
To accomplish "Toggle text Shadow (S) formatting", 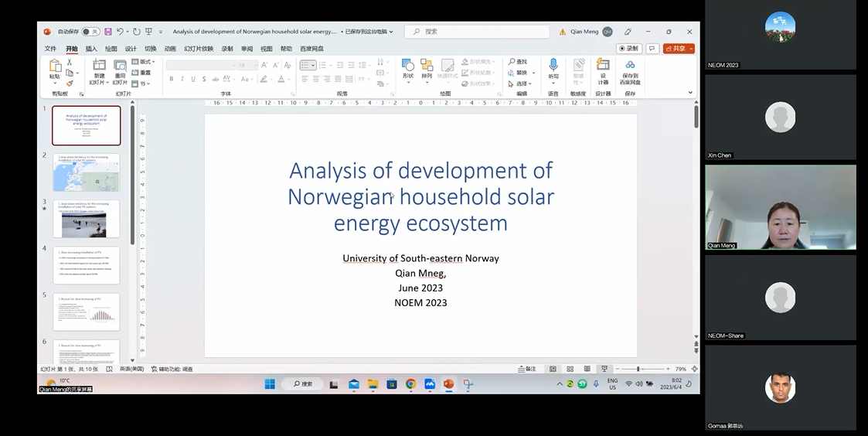I will pyautogui.click(x=204, y=79).
